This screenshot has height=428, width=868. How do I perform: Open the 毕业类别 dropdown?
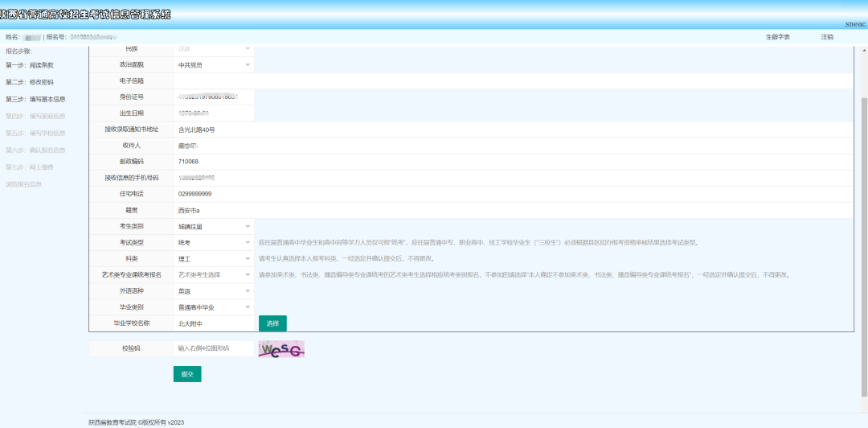[x=214, y=307]
